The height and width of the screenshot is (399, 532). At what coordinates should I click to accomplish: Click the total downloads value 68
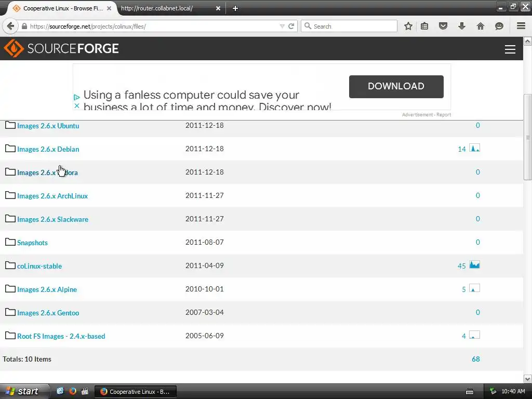(476, 359)
